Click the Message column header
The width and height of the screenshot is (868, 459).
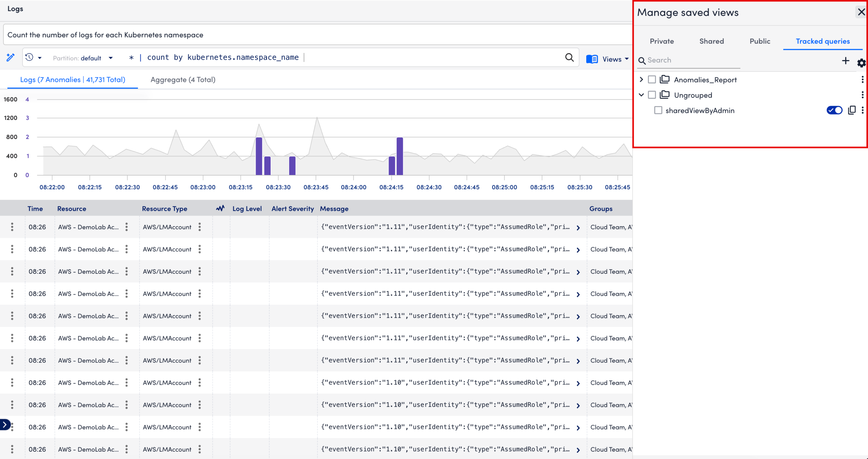pos(334,208)
